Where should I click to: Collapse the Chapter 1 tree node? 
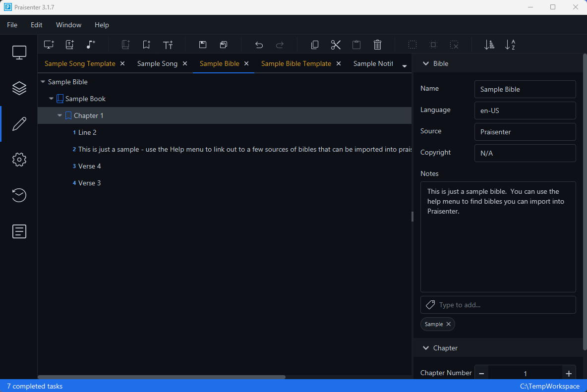[60, 115]
